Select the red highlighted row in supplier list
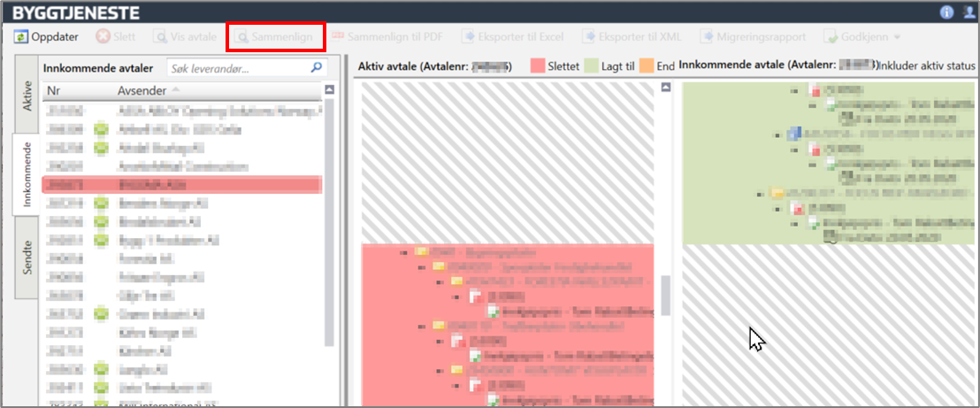980x408 pixels. [182, 184]
